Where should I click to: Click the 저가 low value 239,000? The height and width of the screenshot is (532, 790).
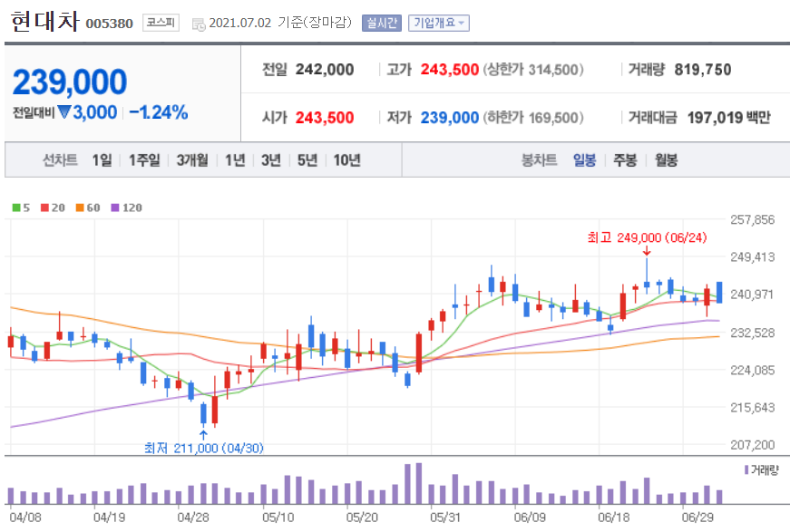click(449, 117)
